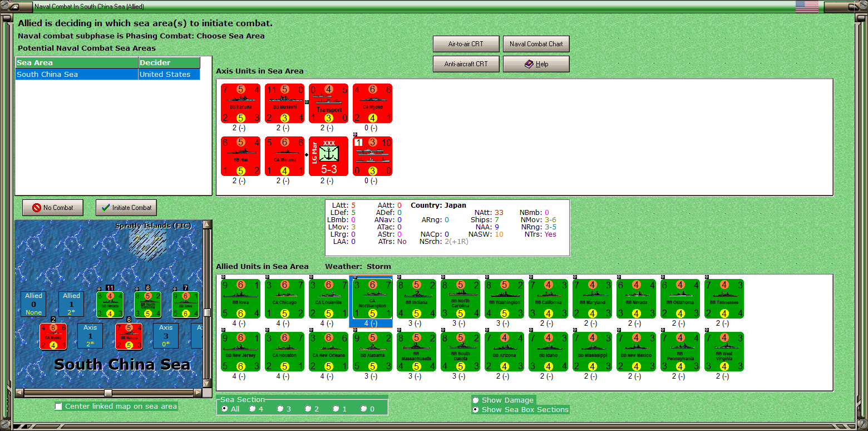The width and height of the screenshot is (868, 431).
Task: Enable Center linked map on sea area
Action: pyautogui.click(x=58, y=406)
